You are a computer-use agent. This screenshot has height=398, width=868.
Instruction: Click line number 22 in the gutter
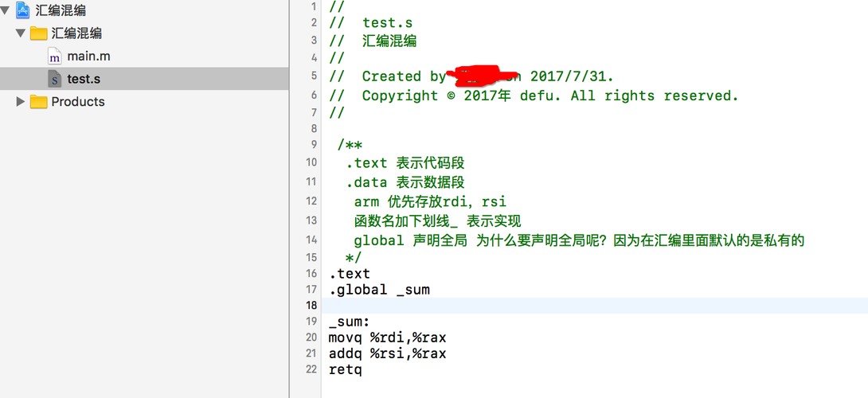coord(311,369)
